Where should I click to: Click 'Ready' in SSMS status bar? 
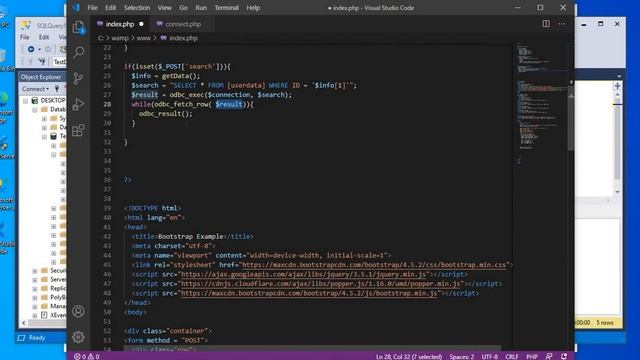[x=37, y=338]
